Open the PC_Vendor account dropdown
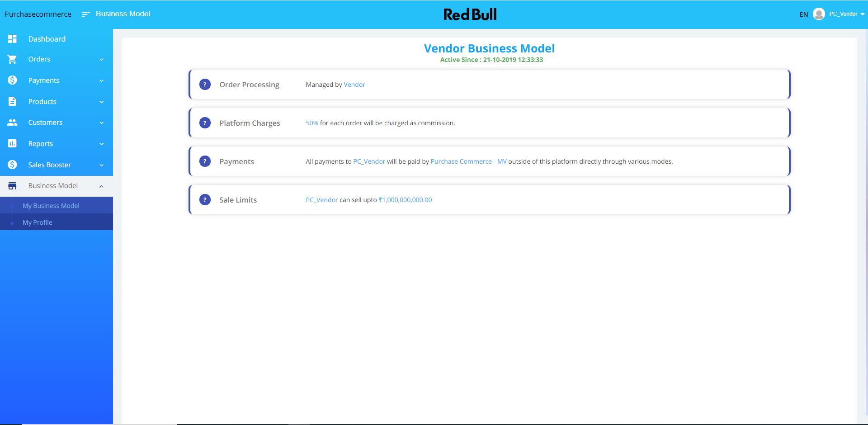 847,14
